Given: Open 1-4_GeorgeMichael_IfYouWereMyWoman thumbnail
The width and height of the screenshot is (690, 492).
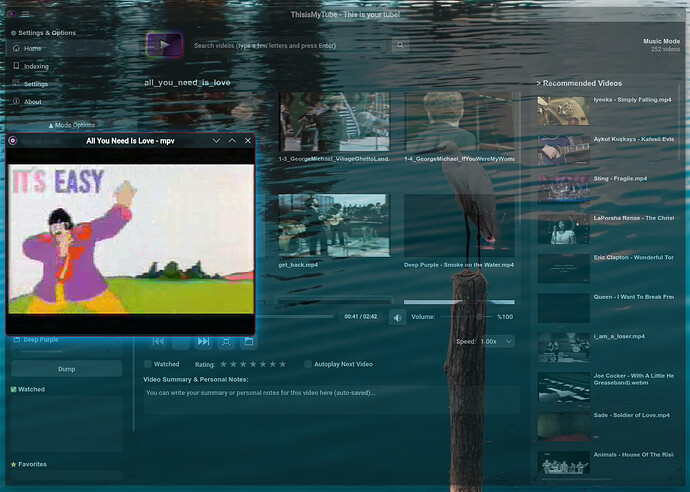Looking at the screenshot, I should (x=459, y=121).
